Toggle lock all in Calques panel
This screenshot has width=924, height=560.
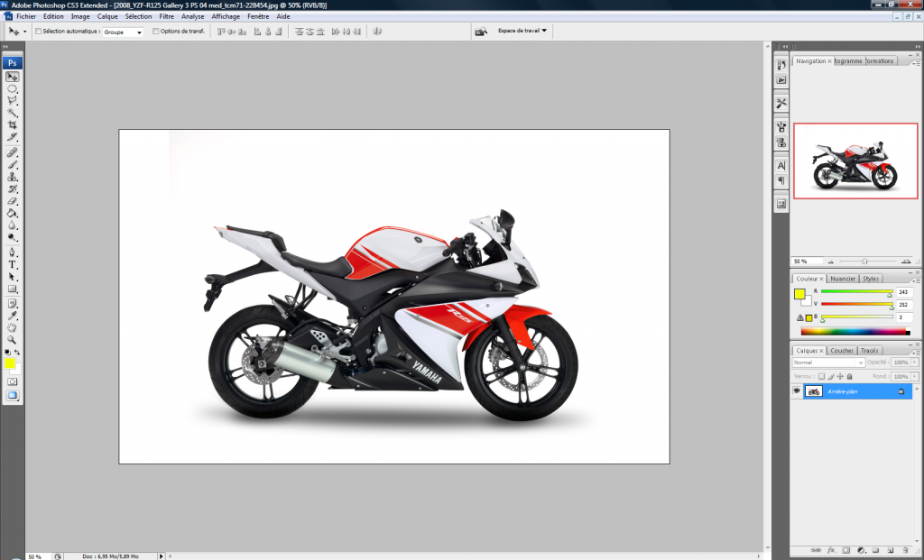[849, 376]
